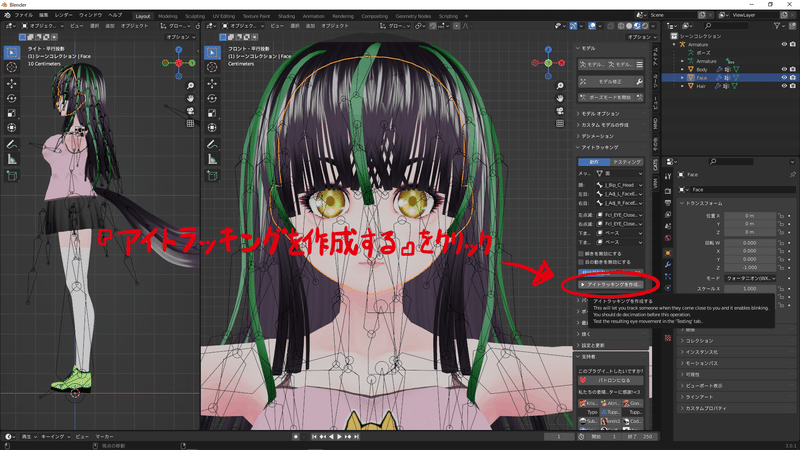
Task: Switch to the Sculpting workspace tab
Action: [x=195, y=16]
